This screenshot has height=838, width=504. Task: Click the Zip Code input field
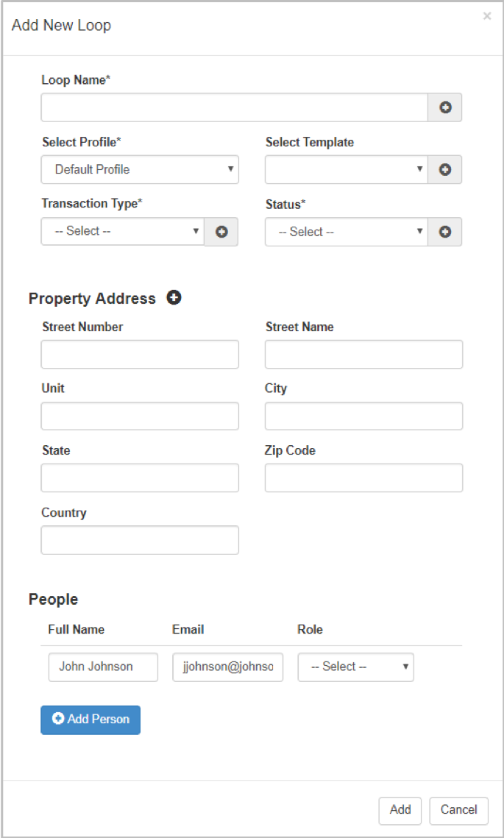pyautogui.click(x=363, y=477)
